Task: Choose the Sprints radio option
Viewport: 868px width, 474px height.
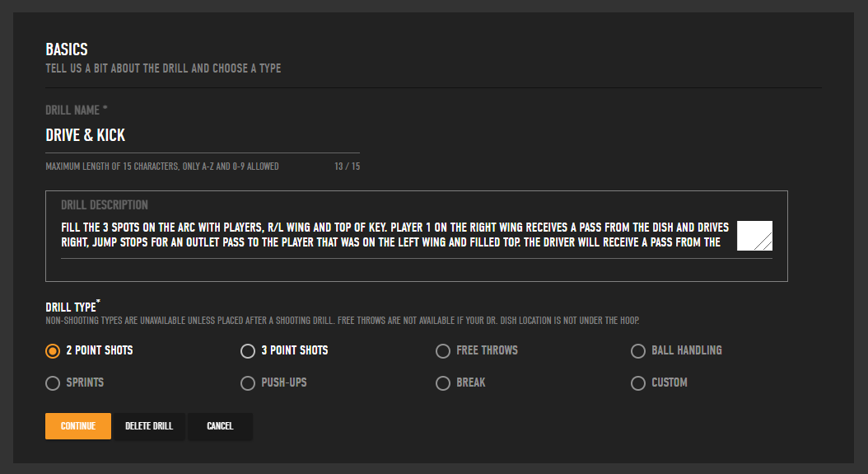Action: click(53, 383)
